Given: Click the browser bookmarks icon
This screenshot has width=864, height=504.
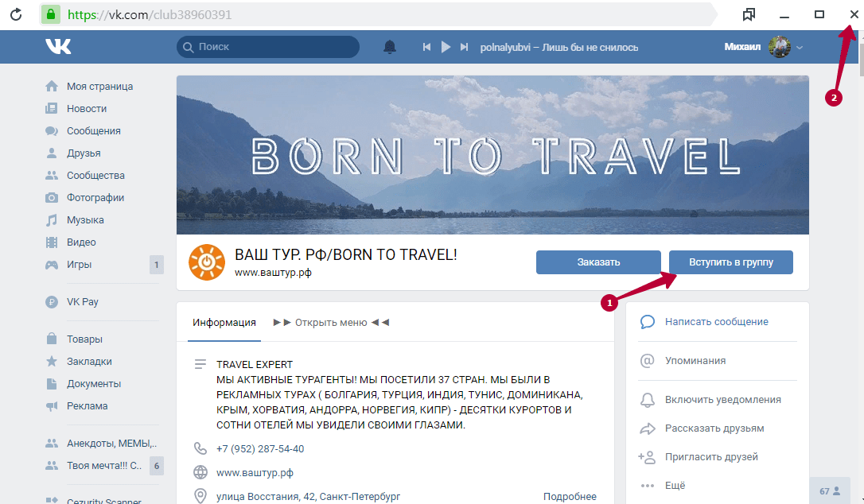Looking at the screenshot, I should 749,14.
